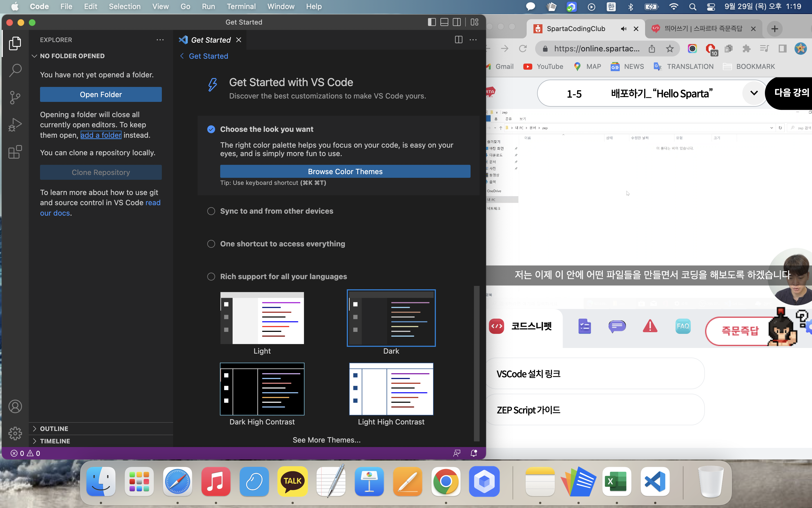Toggle the Choose the look you want step
Viewport: 812px width, 508px height.
pos(211,129)
